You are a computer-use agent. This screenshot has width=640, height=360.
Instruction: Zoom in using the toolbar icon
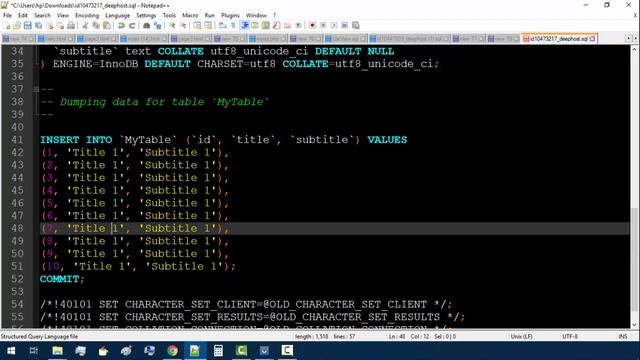tap(172, 25)
